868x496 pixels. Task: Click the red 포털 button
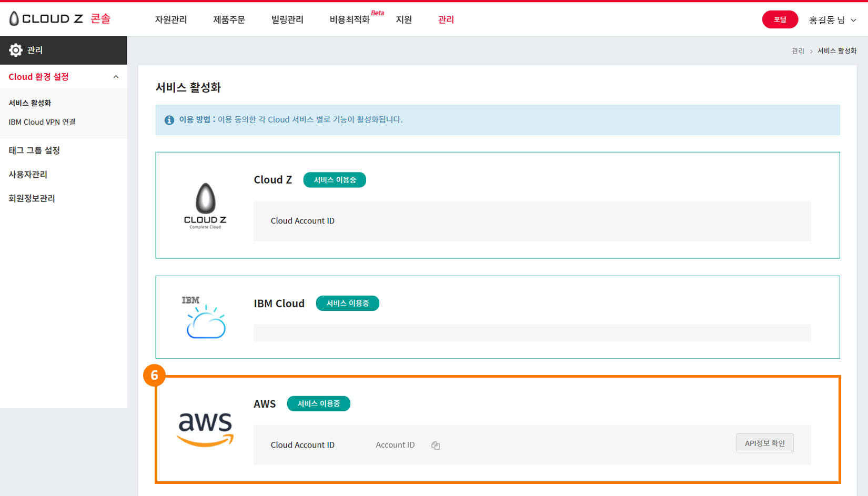click(780, 19)
